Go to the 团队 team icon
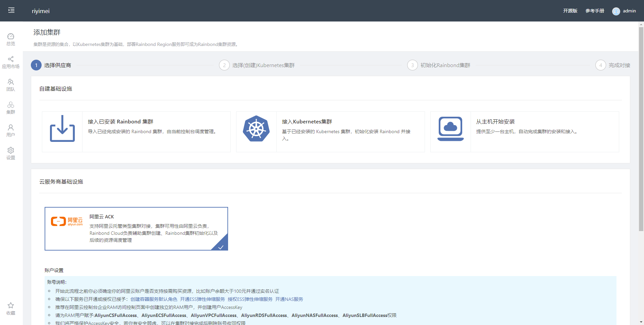 coord(11,82)
